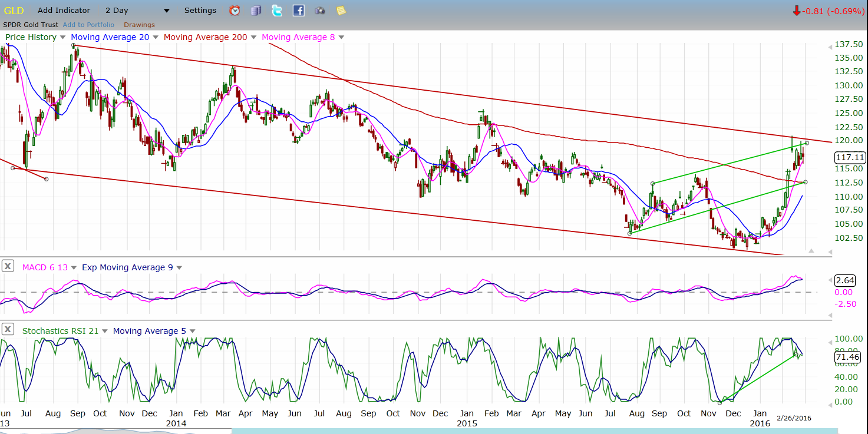Select the green channel upper-right endpoint handle

pyautogui.click(x=807, y=143)
